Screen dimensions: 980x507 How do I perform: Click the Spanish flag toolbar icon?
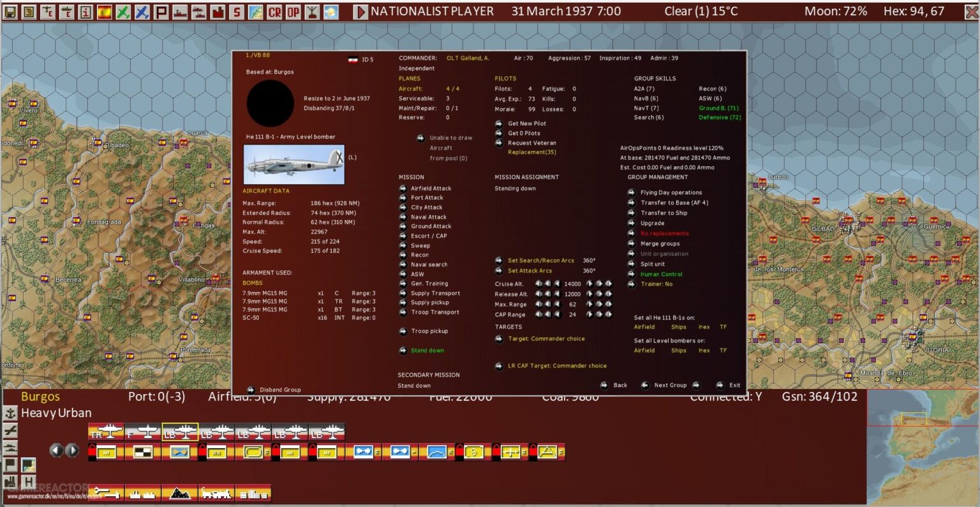[104, 11]
